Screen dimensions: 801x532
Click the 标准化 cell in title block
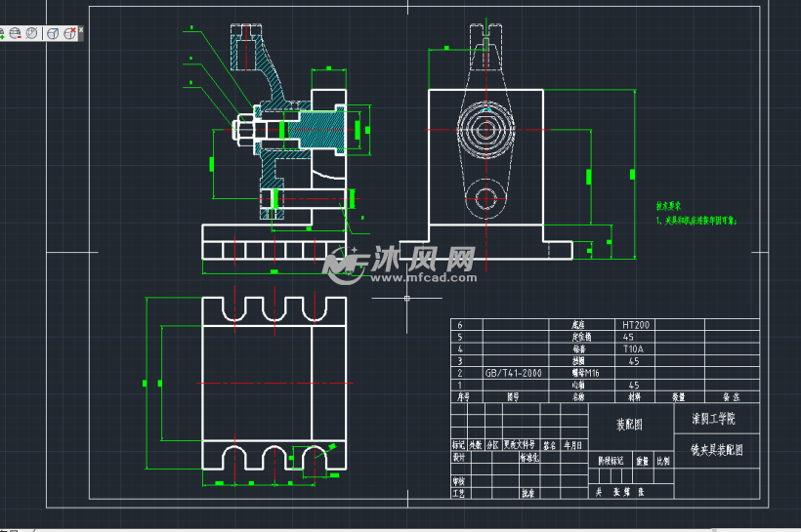[x=529, y=458]
